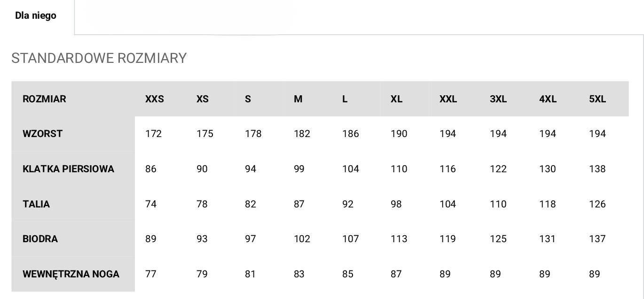Open the Dla niego tab
644x299 pixels.
pos(36,15)
